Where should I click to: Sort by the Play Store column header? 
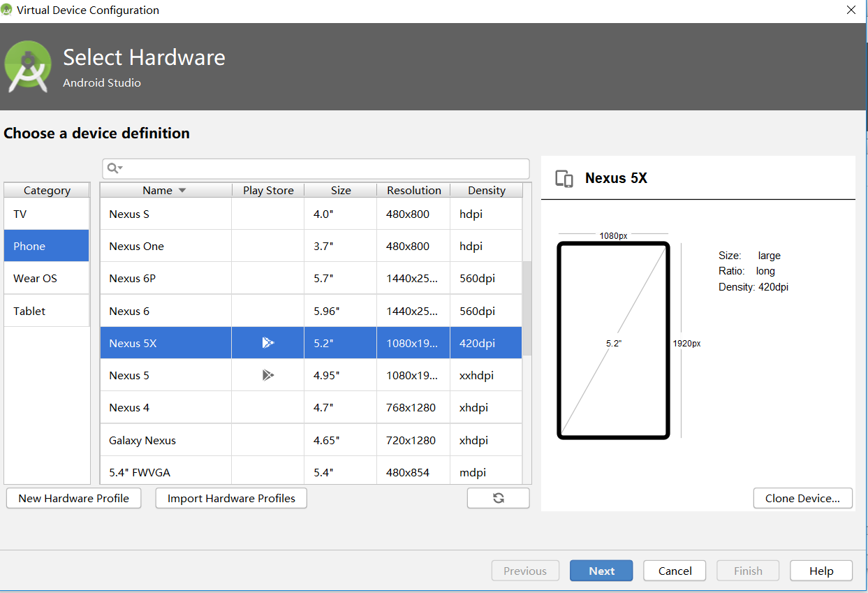[x=268, y=190]
